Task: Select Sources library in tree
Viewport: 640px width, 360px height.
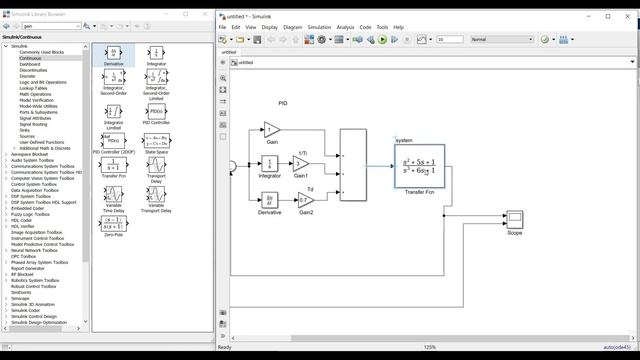Action: click(27, 136)
